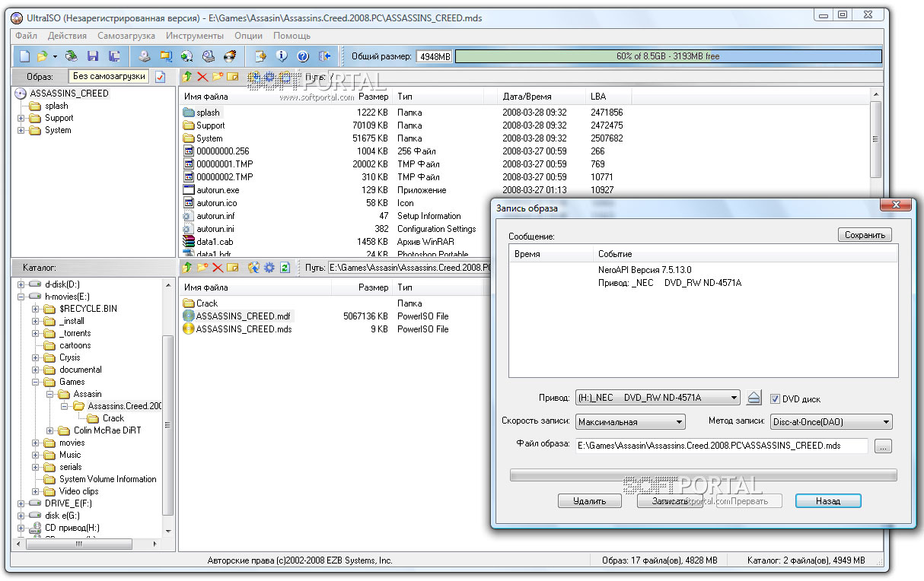
Task: Click the disc capacity bar showing 60% of 8.5GB
Action: [668, 56]
